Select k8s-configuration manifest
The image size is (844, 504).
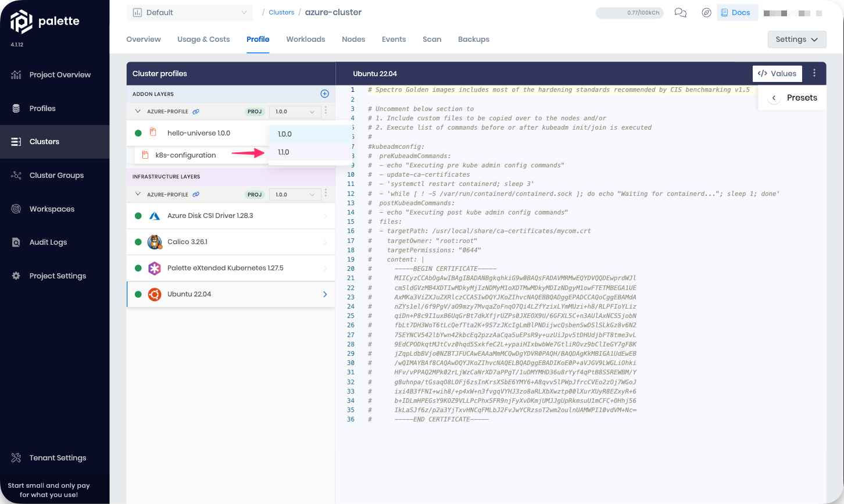(185, 155)
